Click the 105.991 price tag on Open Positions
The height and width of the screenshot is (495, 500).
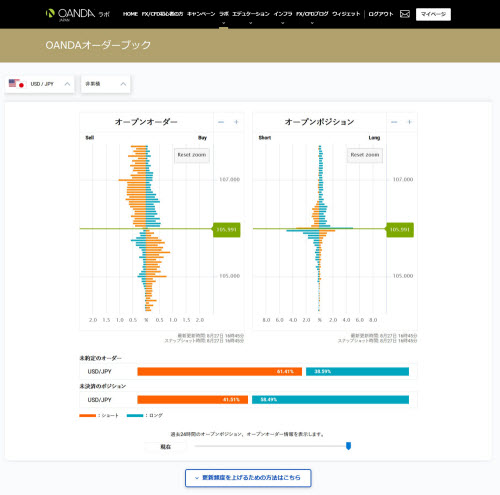[400, 230]
